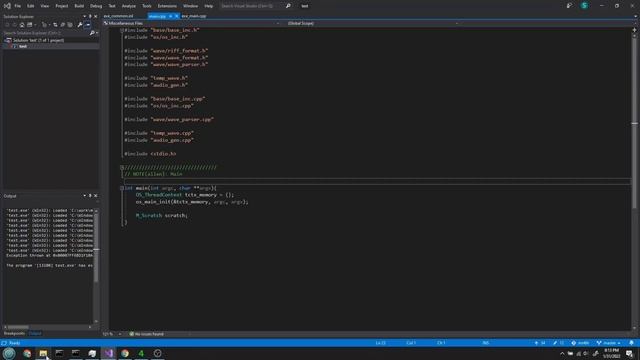Viewport: 640px width, 360px height.
Task: Open the Tools menu
Action: (x=147, y=6)
